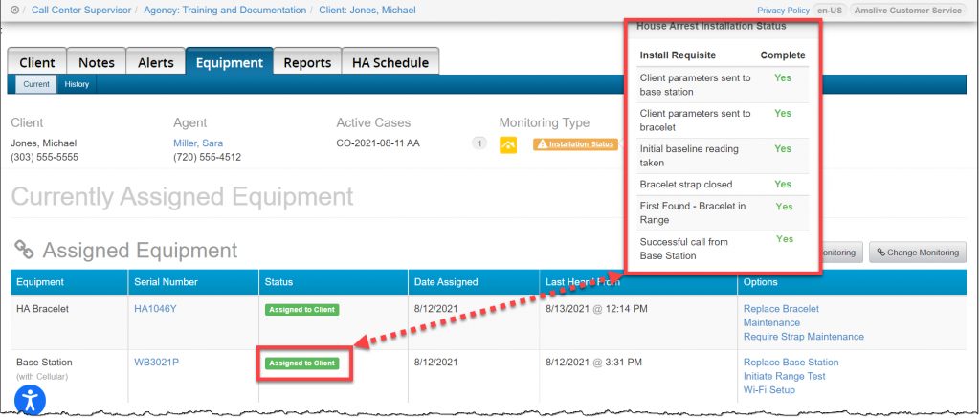The image size is (980, 418).
Task: Open the en-US language selector
Action: [827, 9]
